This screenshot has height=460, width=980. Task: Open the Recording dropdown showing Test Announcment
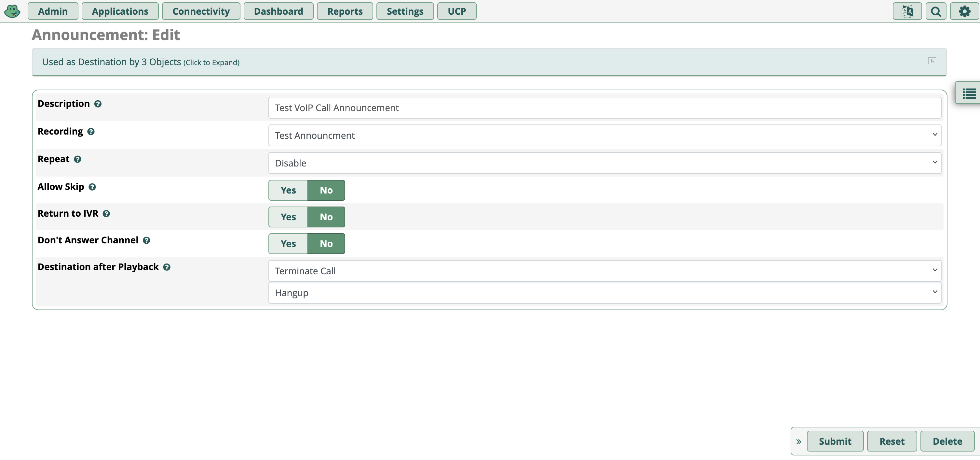604,135
